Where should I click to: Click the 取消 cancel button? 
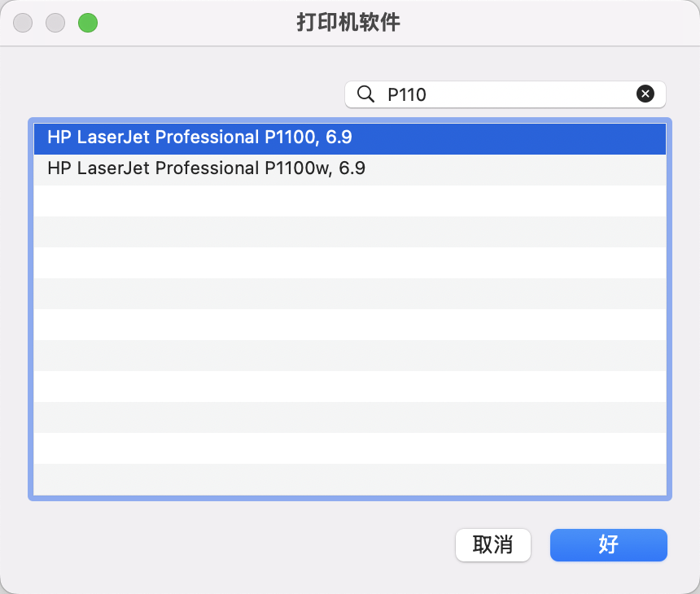pyautogui.click(x=493, y=545)
